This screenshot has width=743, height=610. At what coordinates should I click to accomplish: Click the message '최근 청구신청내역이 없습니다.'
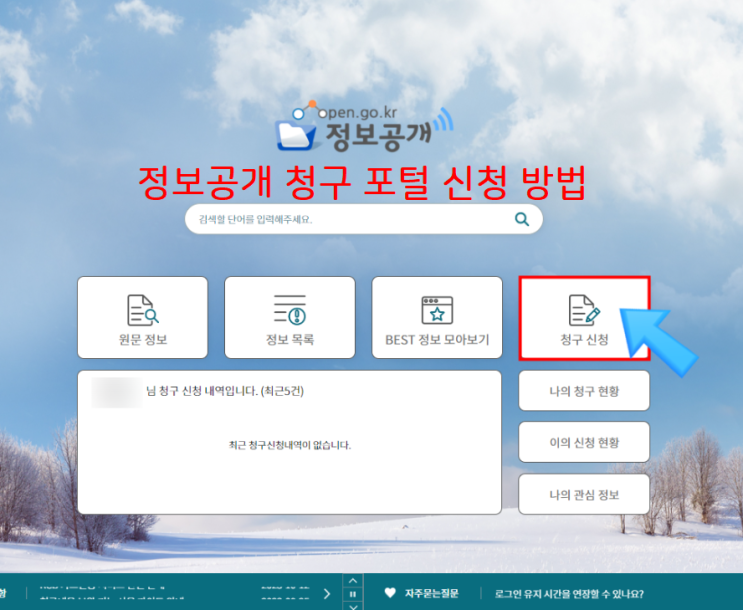[290, 445]
